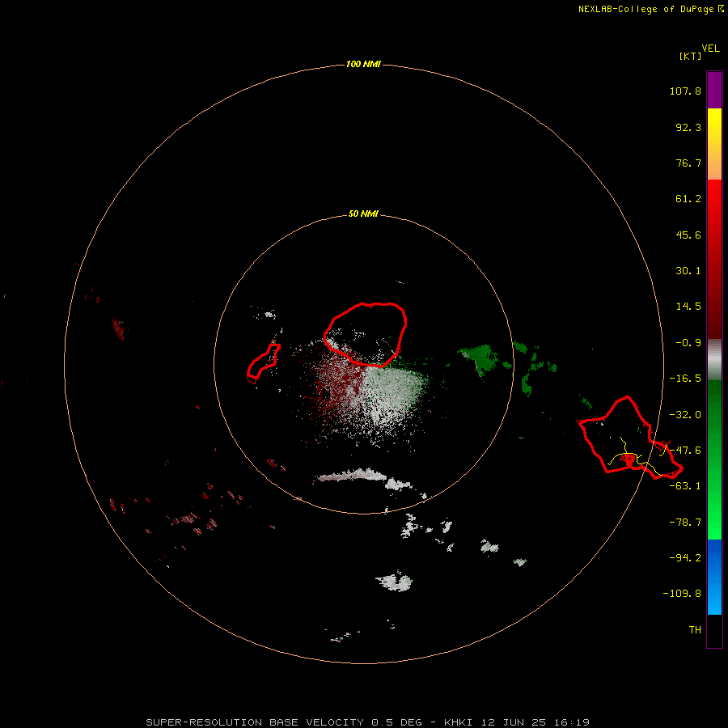
Task: Click the [KT] units label
Action: (690, 56)
